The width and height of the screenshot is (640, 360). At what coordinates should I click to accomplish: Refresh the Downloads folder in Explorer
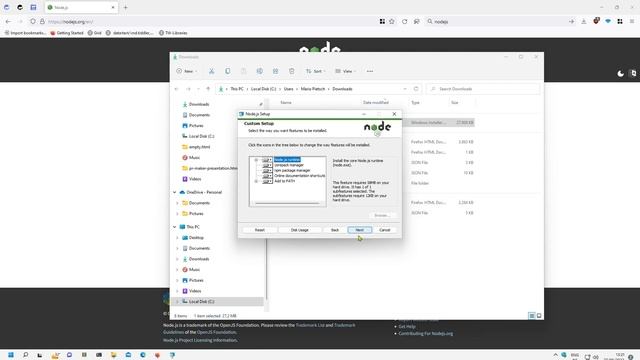[416, 89]
